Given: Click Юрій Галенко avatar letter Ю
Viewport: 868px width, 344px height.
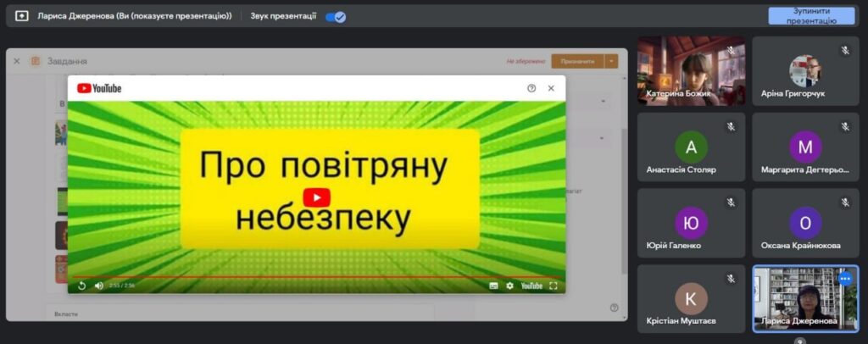Looking at the screenshot, I should tap(691, 223).
